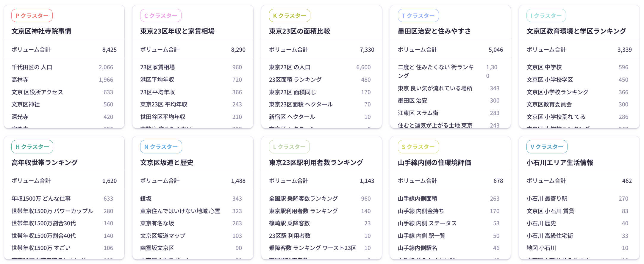
Task: Click 山手線内側面積 keyword row
Action: click(418, 199)
